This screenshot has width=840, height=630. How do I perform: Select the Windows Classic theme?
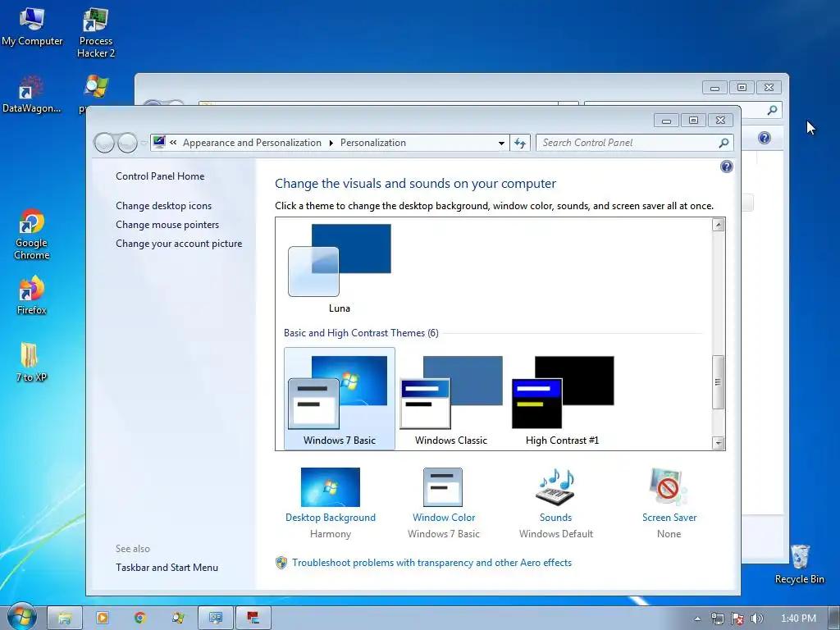(x=451, y=399)
